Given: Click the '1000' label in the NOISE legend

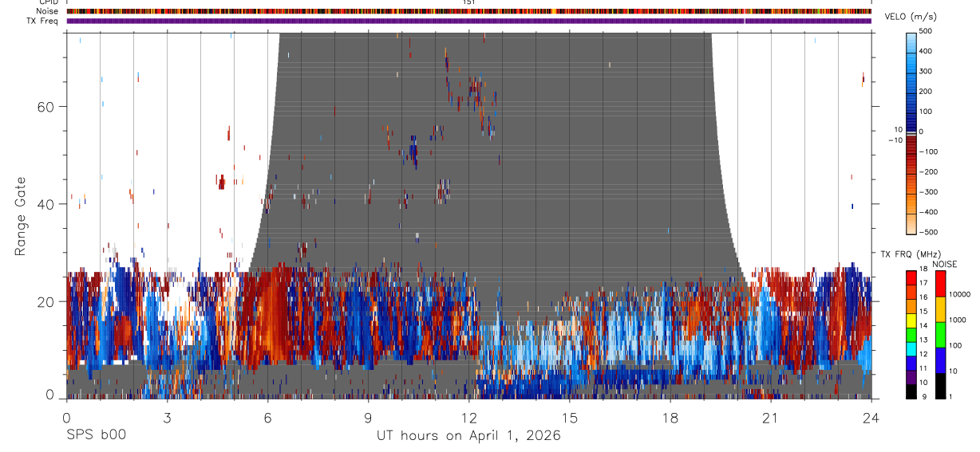Looking at the screenshot, I should [957, 320].
